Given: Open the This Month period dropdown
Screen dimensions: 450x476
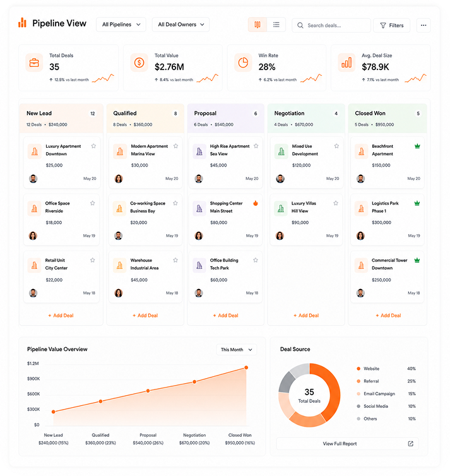Looking at the screenshot, I should 237,349.
